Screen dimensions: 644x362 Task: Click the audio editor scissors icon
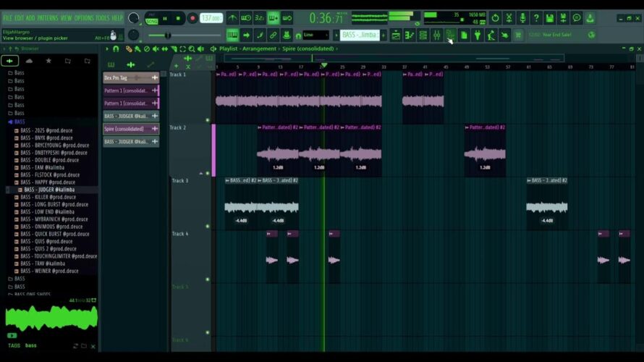coord(509,18)
